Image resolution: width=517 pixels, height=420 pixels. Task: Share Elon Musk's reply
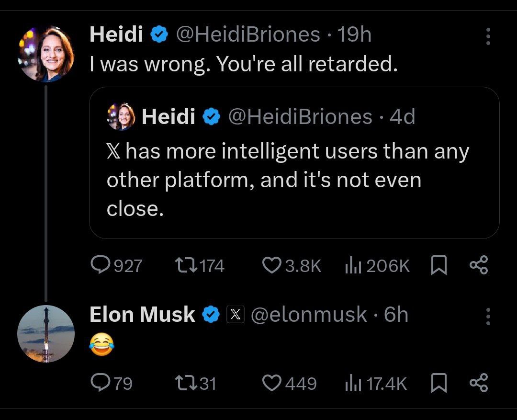[x=479, y=383]
